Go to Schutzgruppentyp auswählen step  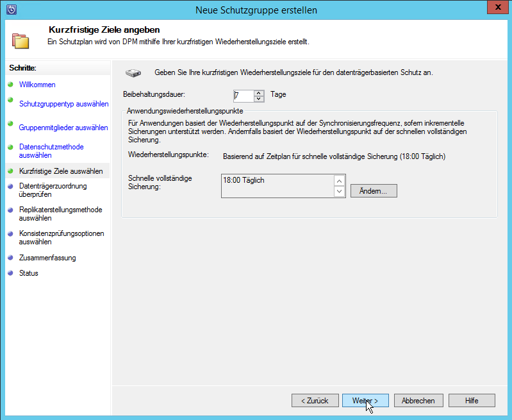[63, 104]
